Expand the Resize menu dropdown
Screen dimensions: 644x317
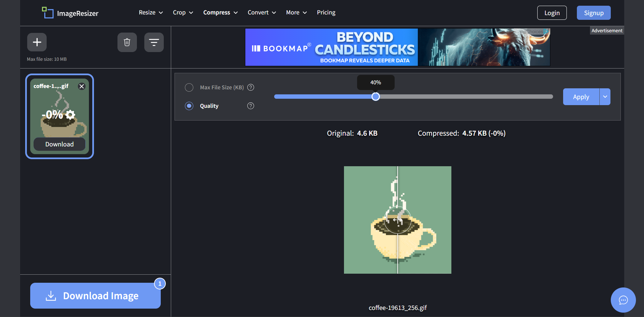151,12
